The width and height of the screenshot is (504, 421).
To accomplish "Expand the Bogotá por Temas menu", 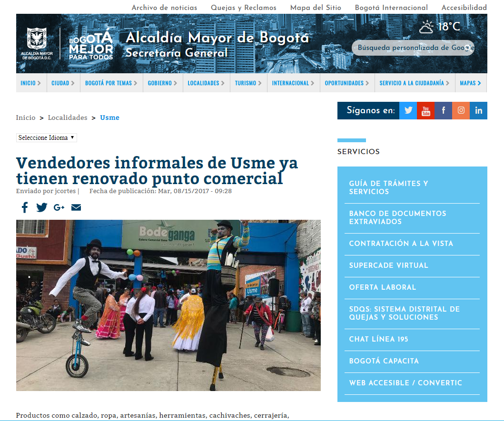I will (x=111, y=83).
